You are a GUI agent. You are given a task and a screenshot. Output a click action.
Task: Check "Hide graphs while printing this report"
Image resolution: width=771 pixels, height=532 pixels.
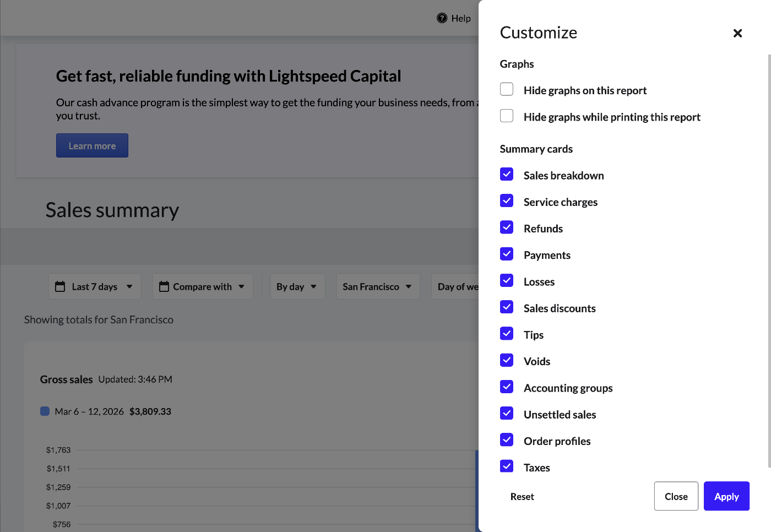tap(506, 116)
